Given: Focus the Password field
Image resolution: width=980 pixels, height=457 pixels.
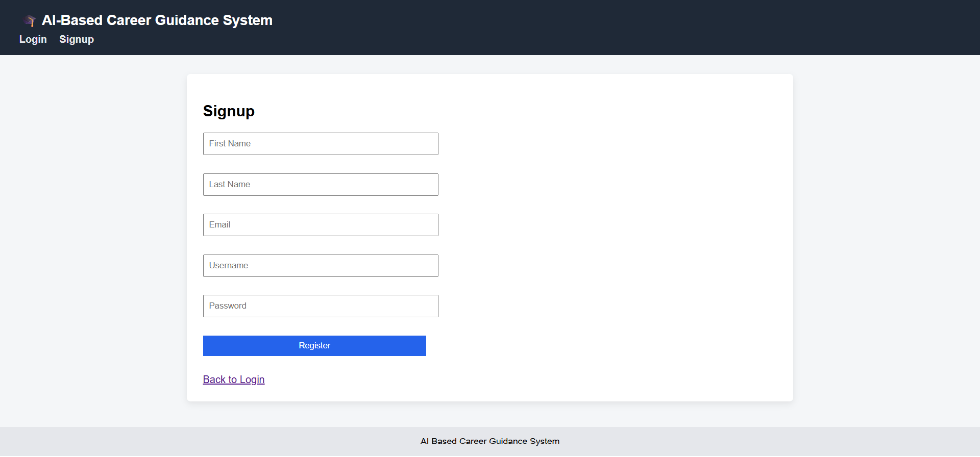Looking at the screenshot, I should pyautogui.click(x=321, y=306).
